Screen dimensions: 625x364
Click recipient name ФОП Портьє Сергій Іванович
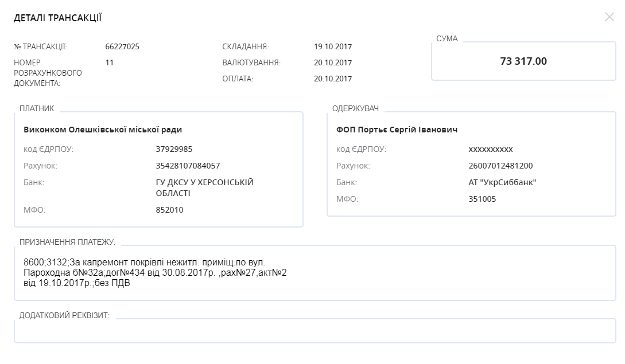click(397, 130)
